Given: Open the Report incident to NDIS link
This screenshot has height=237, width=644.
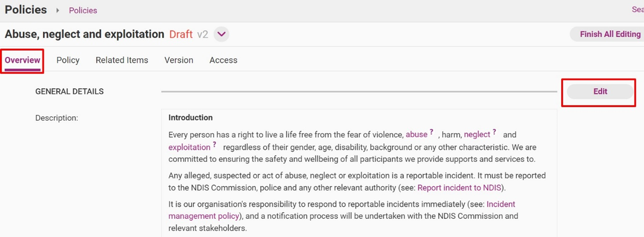Looking at the screenshot, I should coord(460,188).
